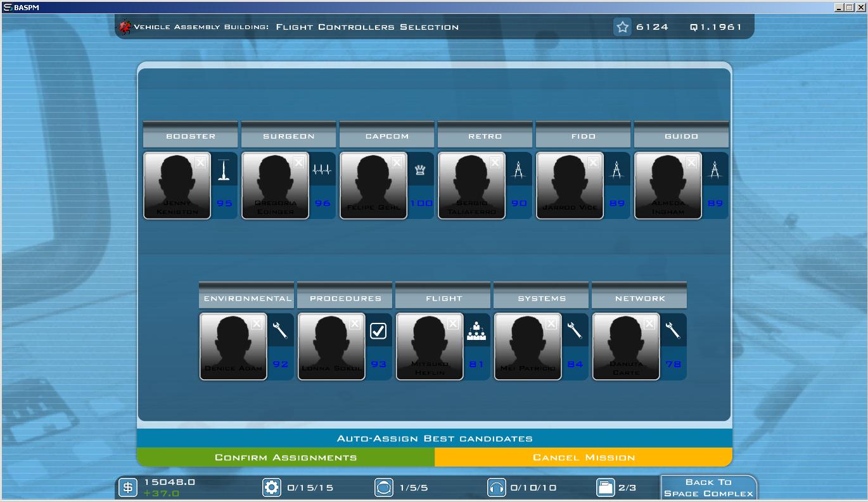Click the compass icon on the GUIDO card
This screenshot has width=868, height=502.
point(715,170)
